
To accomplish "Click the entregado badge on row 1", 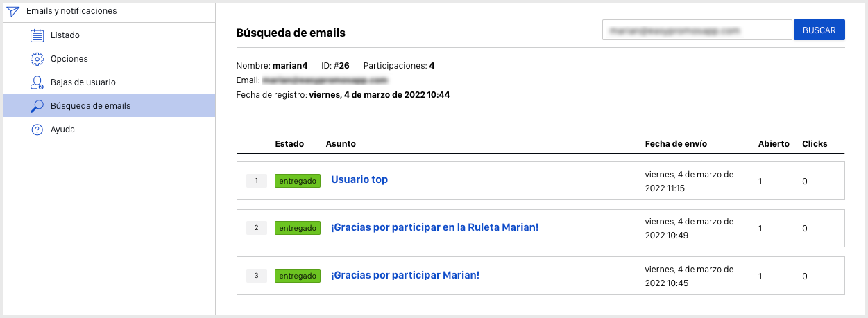I will point(298,181).
